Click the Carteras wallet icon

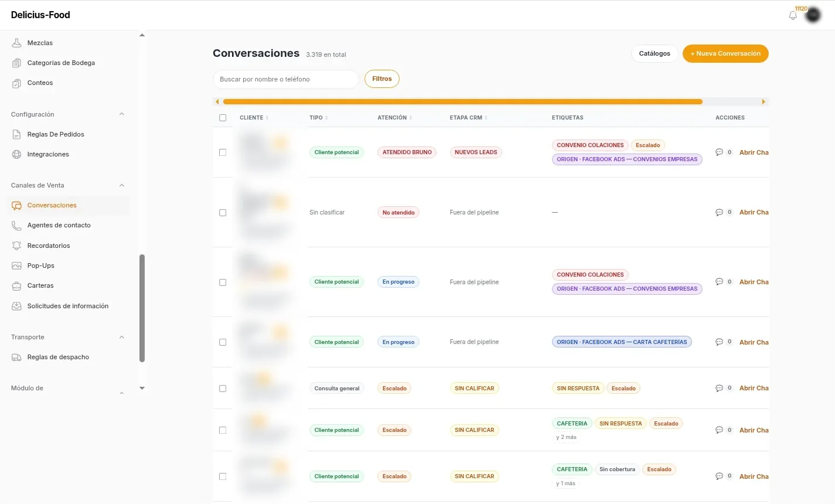coord(16,285)
